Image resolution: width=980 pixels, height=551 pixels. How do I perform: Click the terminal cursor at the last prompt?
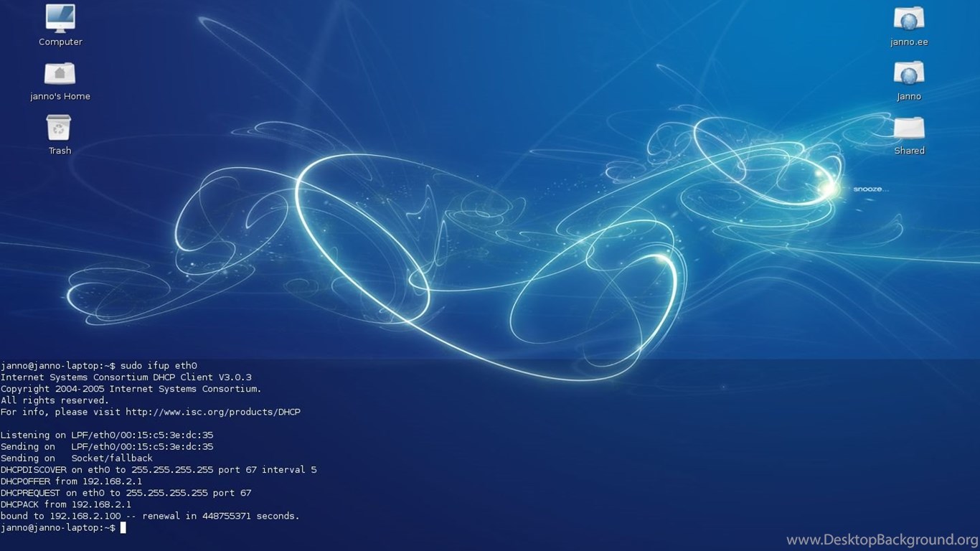coord(123,528)
